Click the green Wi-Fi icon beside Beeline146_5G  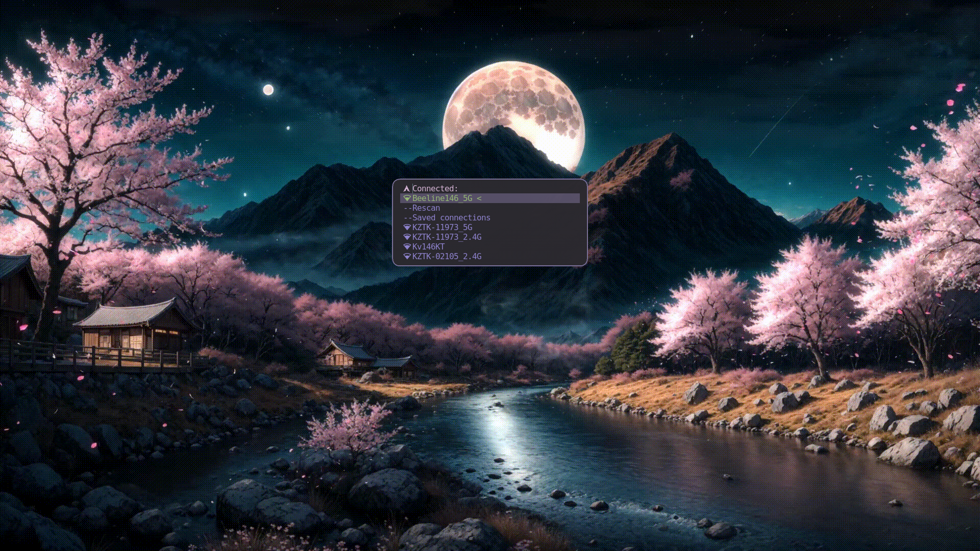click(407, 198)
